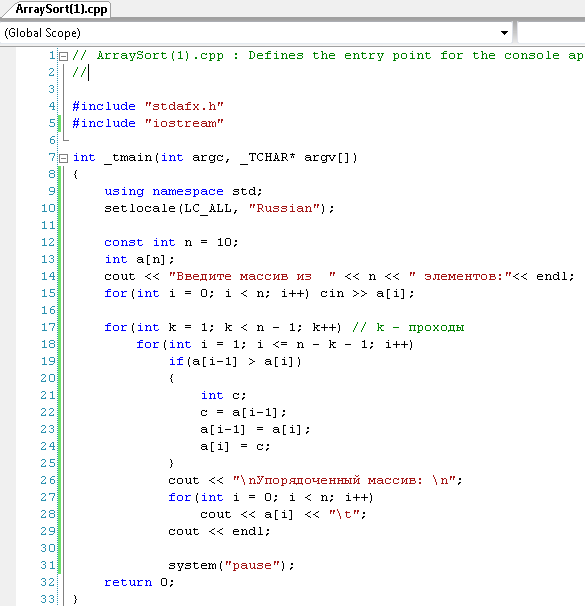585x606 pixels.
Task: Click the 'if(a[i-1] > a[i])' condition
Action: (x=235, y=361)
